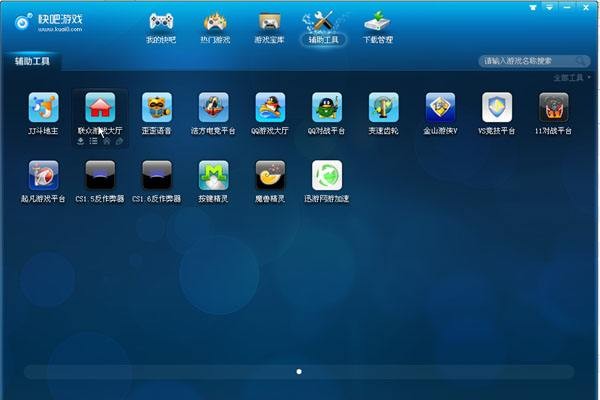Image resolution: width=600 pixels, height=400 pixels.
Task: Click the page indicator dot at bottom
Action: [x=299, y=371]
